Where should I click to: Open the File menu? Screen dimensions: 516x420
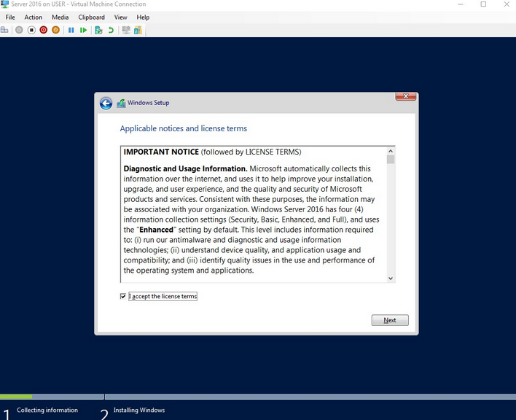[10, 17]
